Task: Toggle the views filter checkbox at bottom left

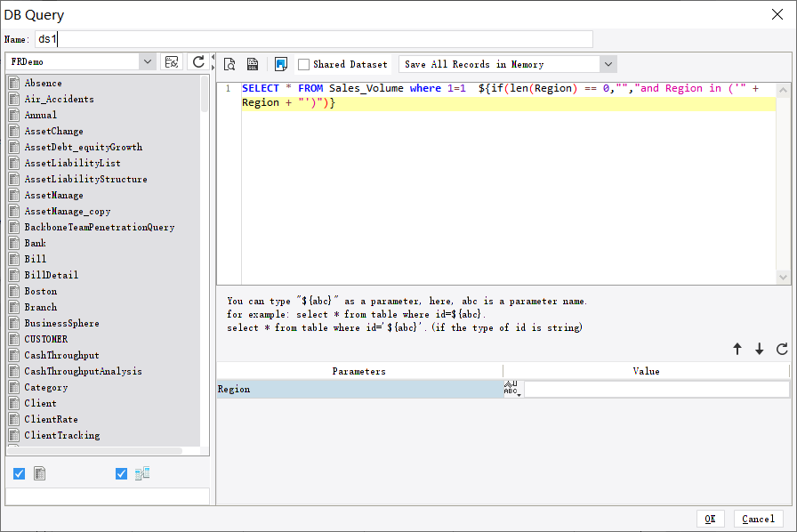Action: pyautogui.click(x=121, y=473)
